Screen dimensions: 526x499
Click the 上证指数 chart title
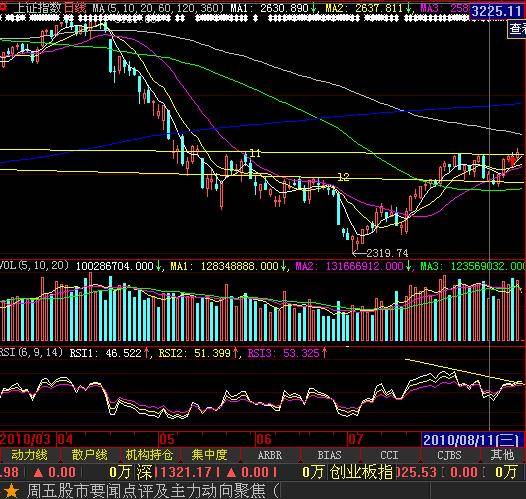click(38, 8)
